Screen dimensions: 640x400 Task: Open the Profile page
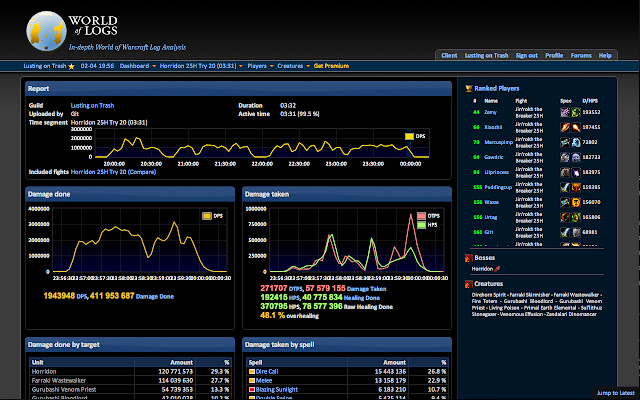[554, 56]
